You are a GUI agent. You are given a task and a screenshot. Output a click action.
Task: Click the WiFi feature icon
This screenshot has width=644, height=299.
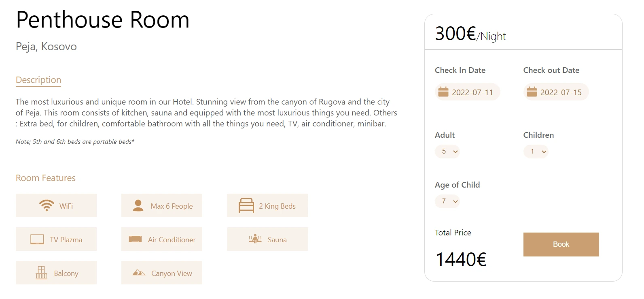pyautogui.click(x=47, y=205)
